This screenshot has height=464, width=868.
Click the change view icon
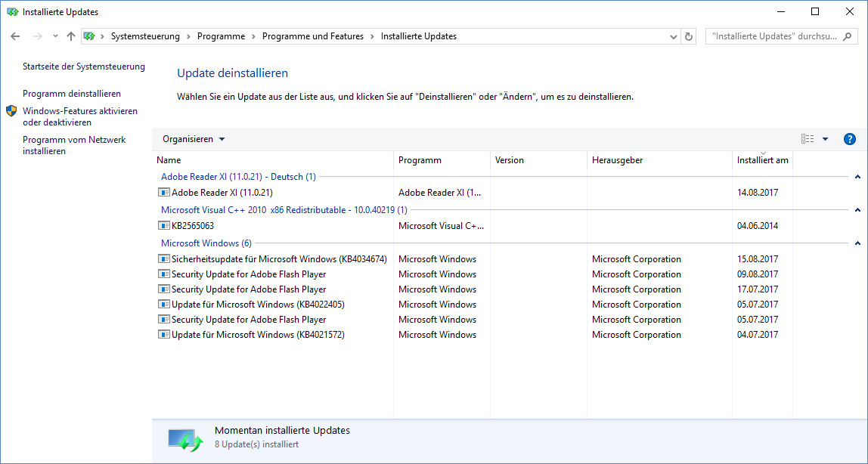click(808, 139)
